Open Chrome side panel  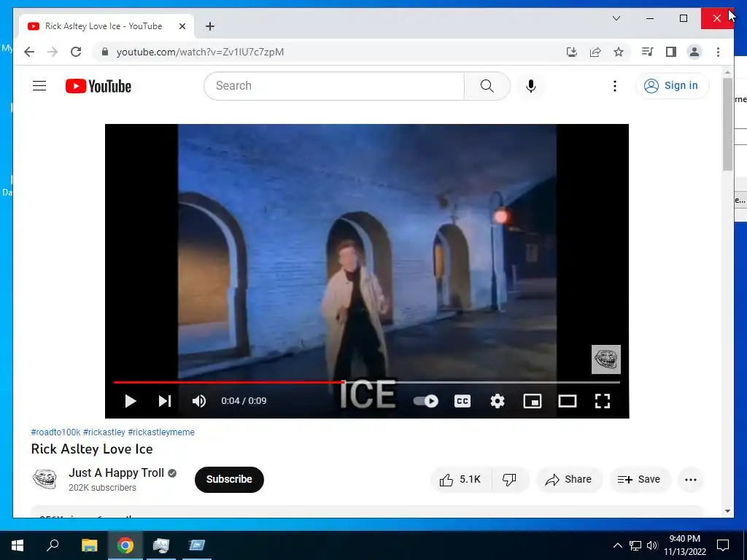(x=671, y=52)
